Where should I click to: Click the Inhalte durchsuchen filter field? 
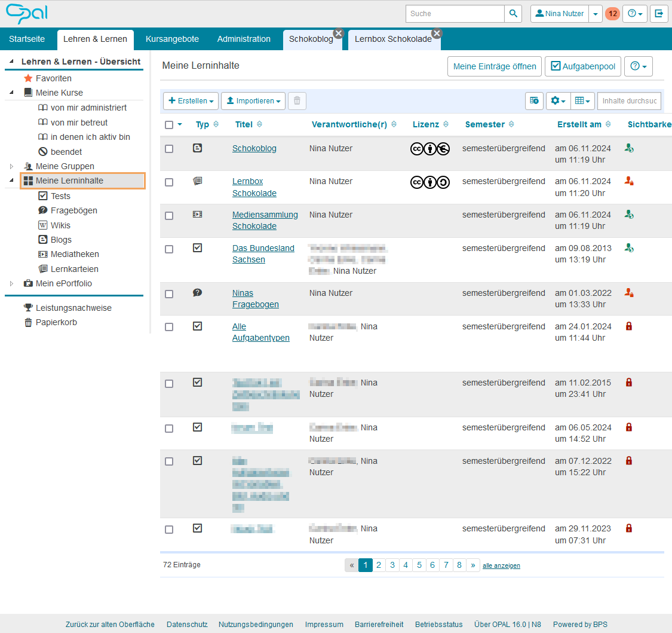pyautogui.click(x=629, y=101)
